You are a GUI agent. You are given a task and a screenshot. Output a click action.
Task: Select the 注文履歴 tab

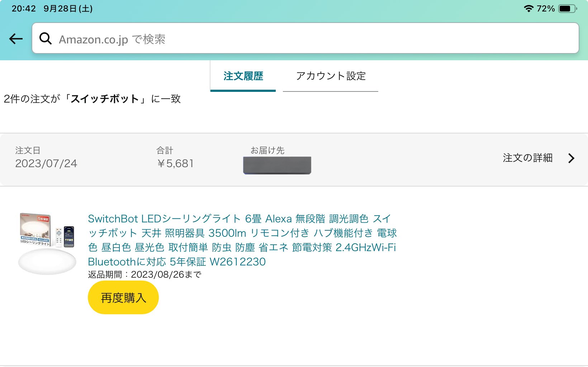[243, 76]
